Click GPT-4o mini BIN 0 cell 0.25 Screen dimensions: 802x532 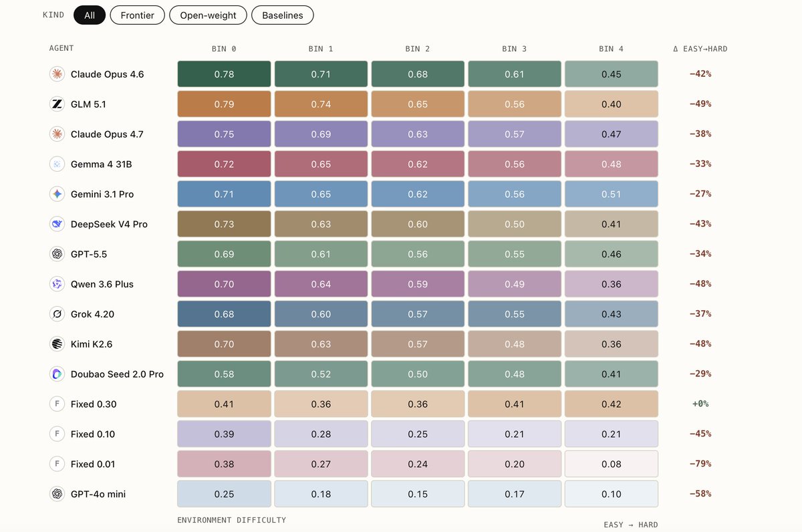point(224,495)
